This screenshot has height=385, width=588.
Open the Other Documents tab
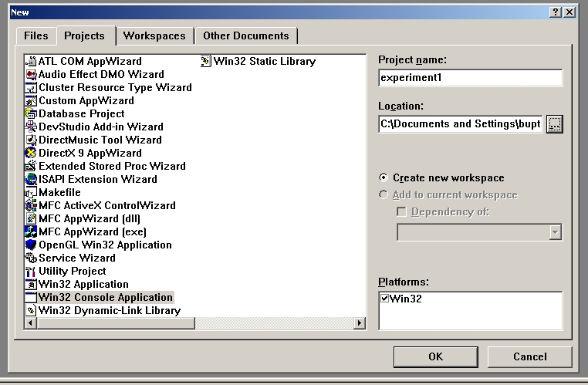pos(245,36)
